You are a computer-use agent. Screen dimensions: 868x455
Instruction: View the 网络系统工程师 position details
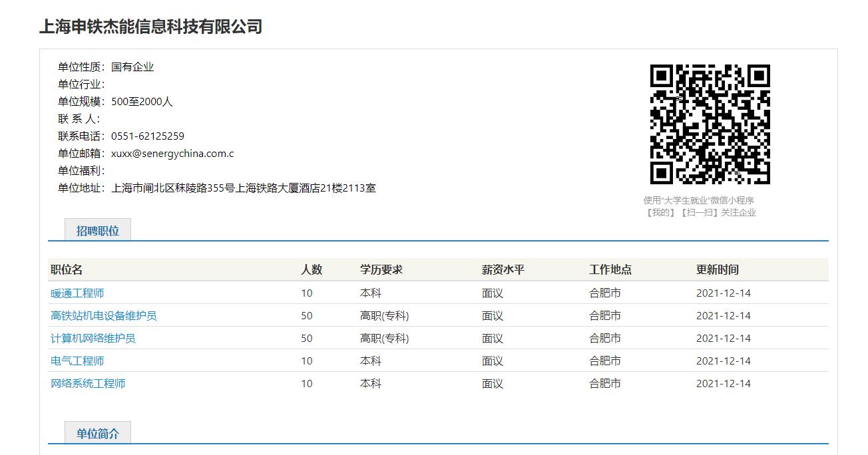pos(88,384)
